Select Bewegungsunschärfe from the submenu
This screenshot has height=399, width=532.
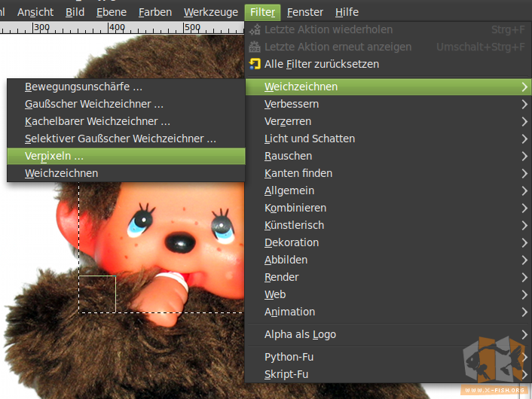pyautogui.click(x=126, y=87)
